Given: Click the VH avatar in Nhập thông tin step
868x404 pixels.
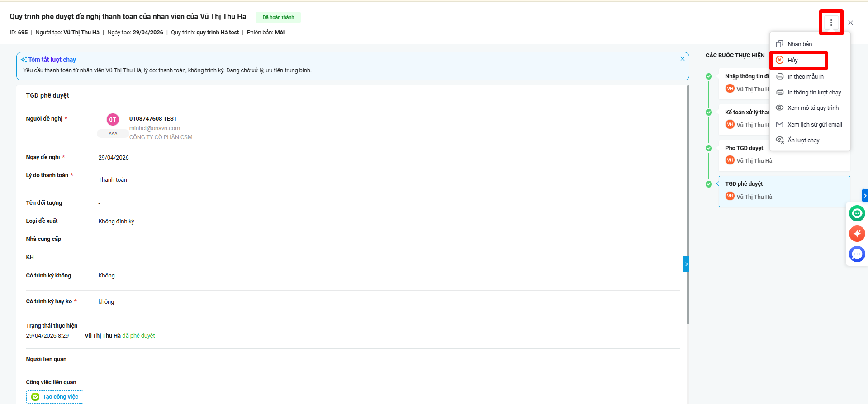Looking at the screenshot, I should point(730,89).
